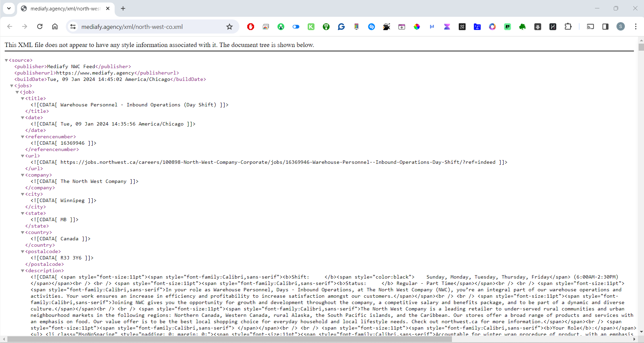644x343 pixels.
Task: Open the green circular download-arrow extension
Action: 281,27
